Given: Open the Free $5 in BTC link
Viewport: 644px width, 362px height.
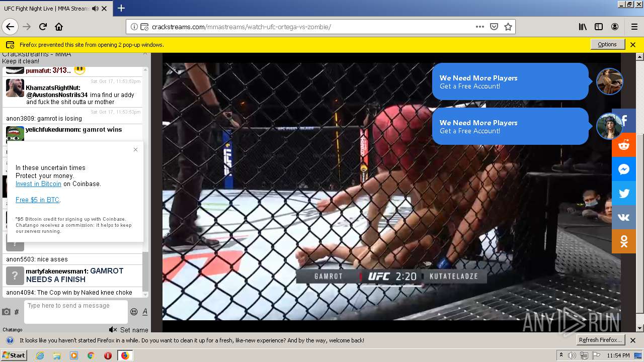Looking at the screenshot, I should pyautogui.click(x=37, y=200).
